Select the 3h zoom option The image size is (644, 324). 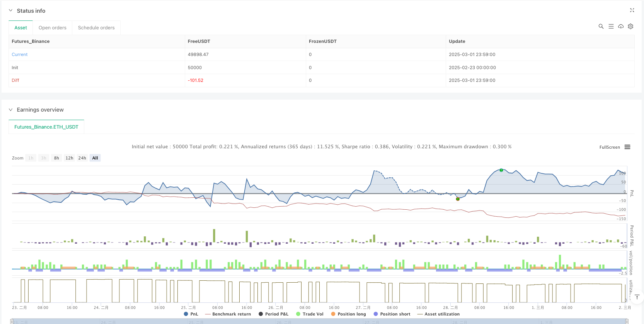click(44, 158)
